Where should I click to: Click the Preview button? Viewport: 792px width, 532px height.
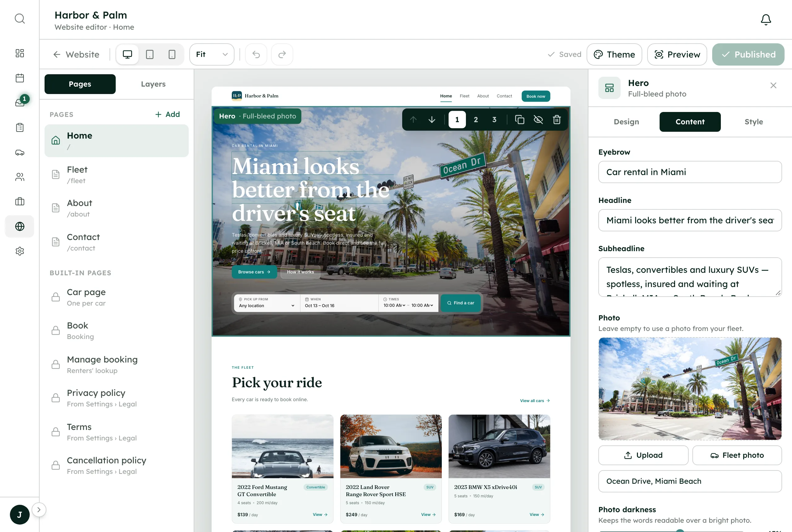pyautogui.click(x=677, y=54)
